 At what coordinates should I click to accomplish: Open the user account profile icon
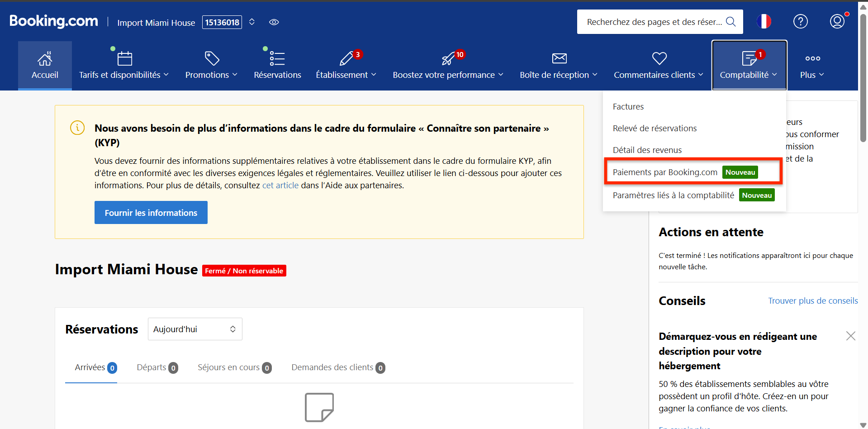tap(837, 21)
